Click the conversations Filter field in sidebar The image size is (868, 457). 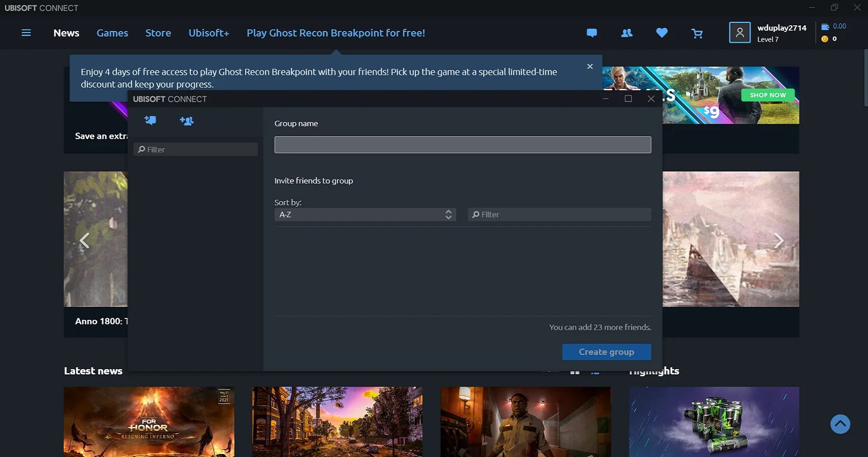pos(196,149)
